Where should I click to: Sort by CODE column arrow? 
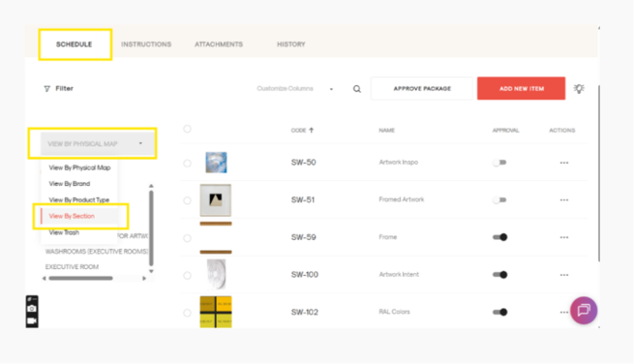point(312,131)
